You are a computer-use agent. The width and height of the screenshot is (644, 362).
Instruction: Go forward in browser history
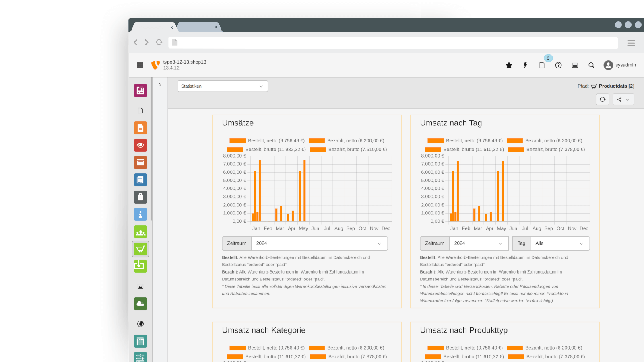point(147,42)
